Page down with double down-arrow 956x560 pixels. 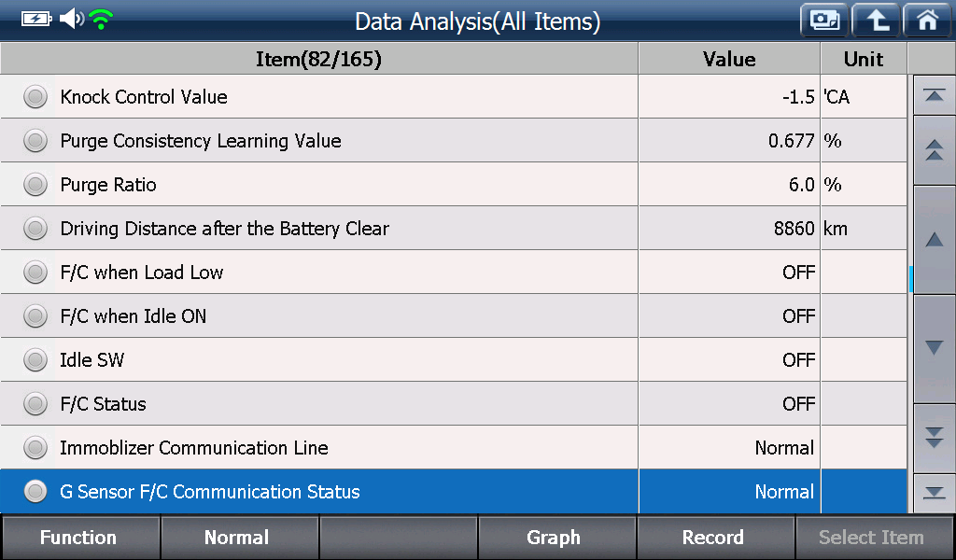[x=934, y=438]
